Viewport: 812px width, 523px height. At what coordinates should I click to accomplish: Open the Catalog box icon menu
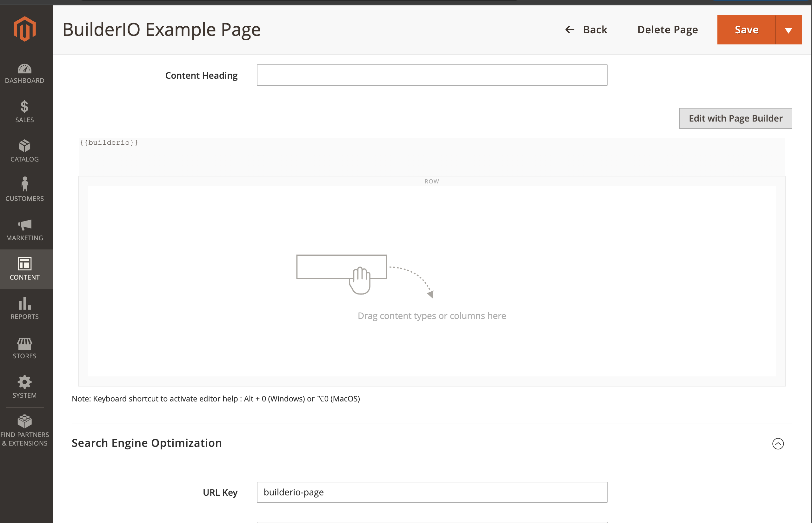[x=24, y=146]
